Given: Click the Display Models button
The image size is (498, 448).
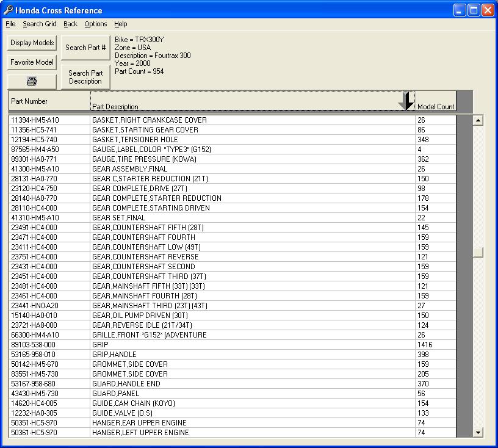Looking at the screenshot, I should click(x=32, y=43).
